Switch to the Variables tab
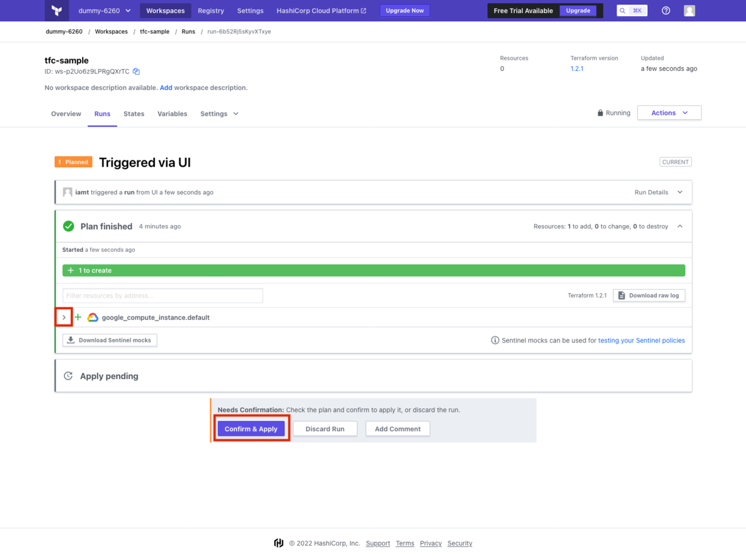The width and height of the screenshot is (746, 560). [172, 114]
